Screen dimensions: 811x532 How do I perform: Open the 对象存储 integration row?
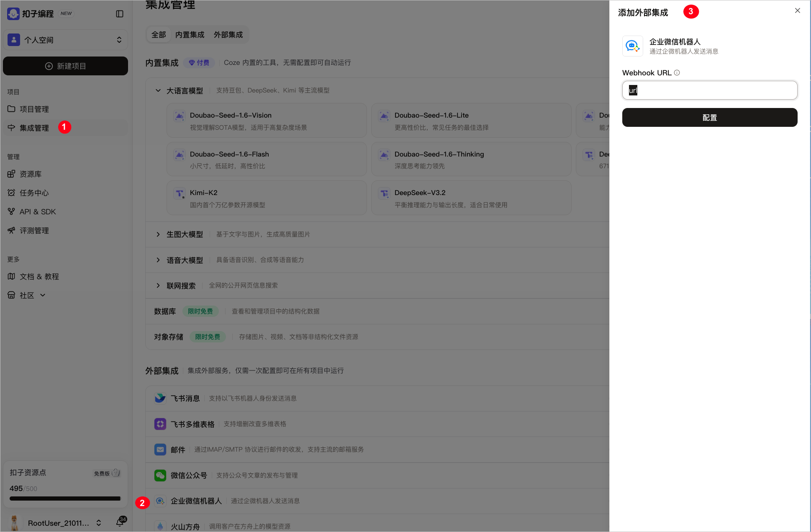tap(377, 337)
